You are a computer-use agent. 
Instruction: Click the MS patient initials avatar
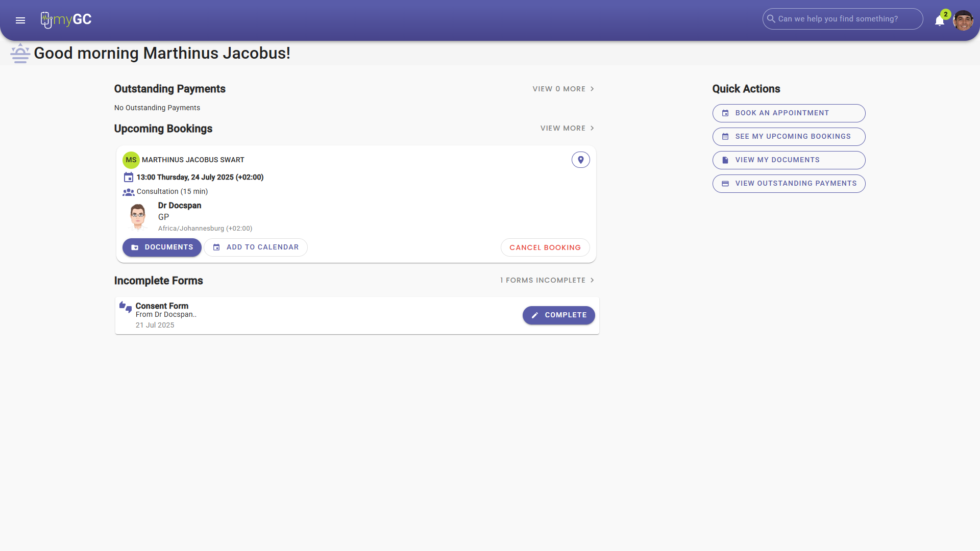(131, 160)
